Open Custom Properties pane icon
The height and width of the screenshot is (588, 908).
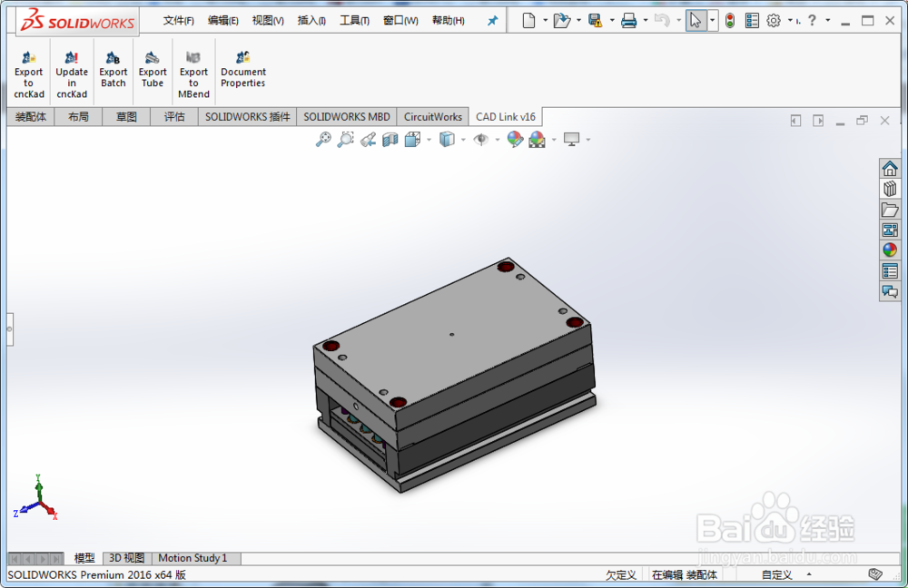click(890, 270)
